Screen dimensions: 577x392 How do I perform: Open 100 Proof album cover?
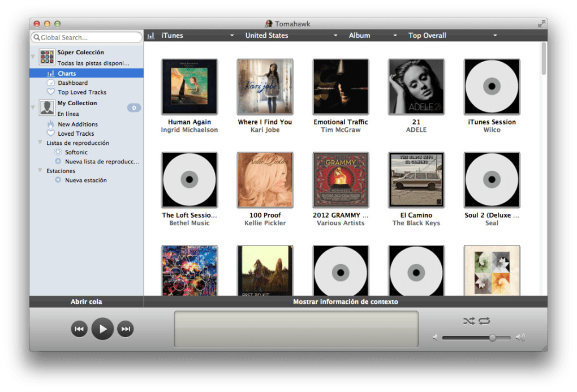coord(265,180)
